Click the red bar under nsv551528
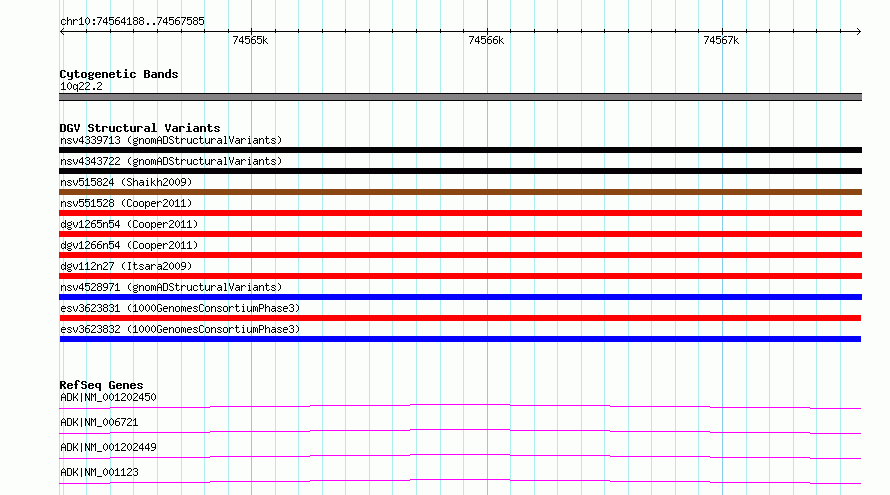The image size is (890, 495). pos(460,213)
